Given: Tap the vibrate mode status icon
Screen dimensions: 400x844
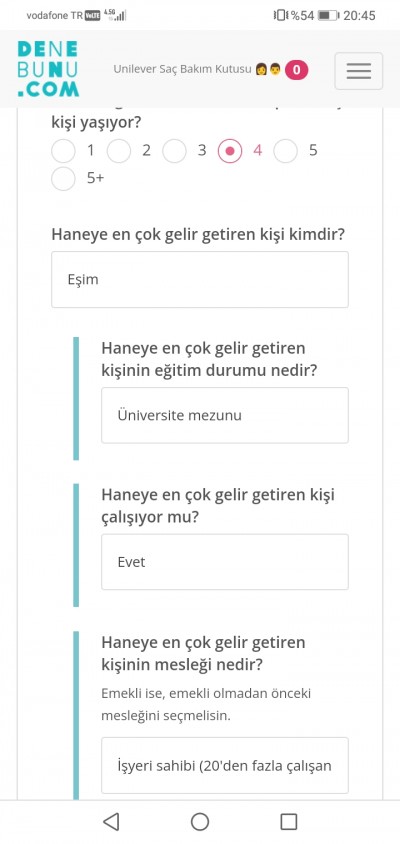Looking at the screenshot, I should coord(280,15).
